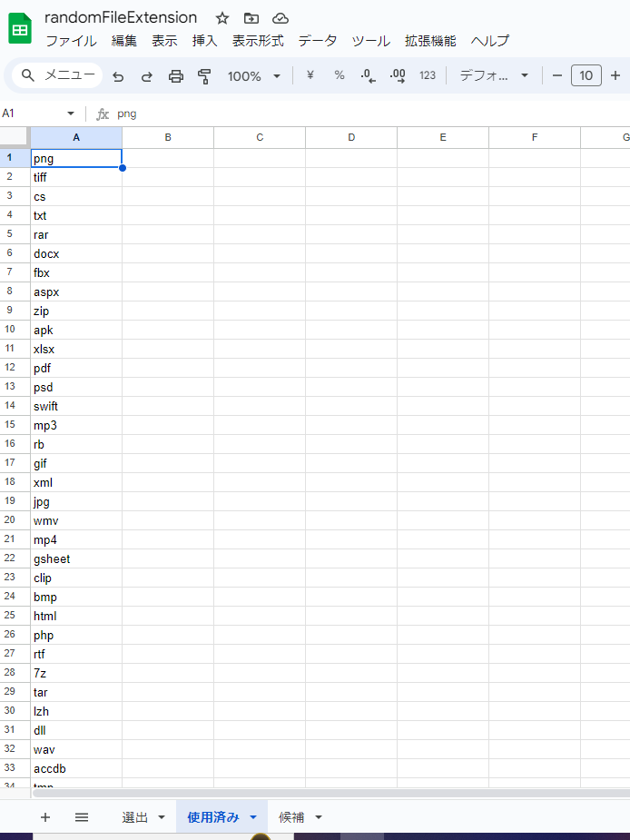Select the cell containing aspx
The image size is (630, 840).
[76, 292]
